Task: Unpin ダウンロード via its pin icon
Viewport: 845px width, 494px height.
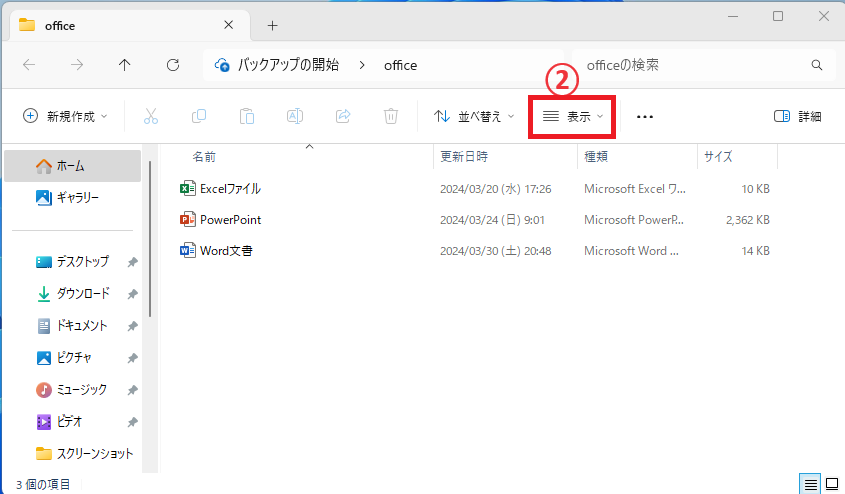Action: [x=132, y=294]
